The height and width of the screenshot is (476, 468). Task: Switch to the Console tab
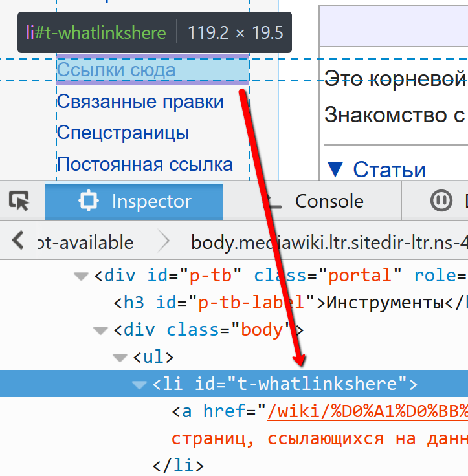point(313,201)
